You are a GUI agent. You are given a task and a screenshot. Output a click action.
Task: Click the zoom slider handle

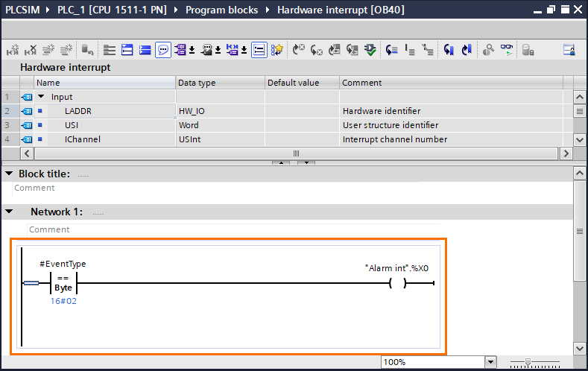tap(528, 362)
